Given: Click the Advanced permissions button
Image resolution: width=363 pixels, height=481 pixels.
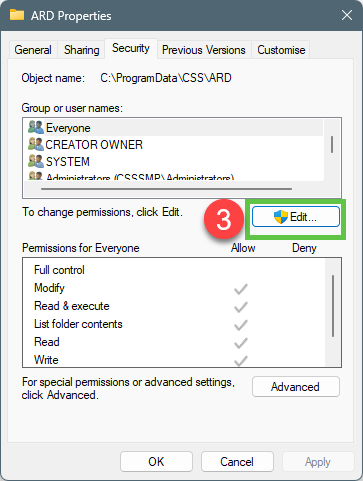Looking at the screenshot, I should pos(296,387).
